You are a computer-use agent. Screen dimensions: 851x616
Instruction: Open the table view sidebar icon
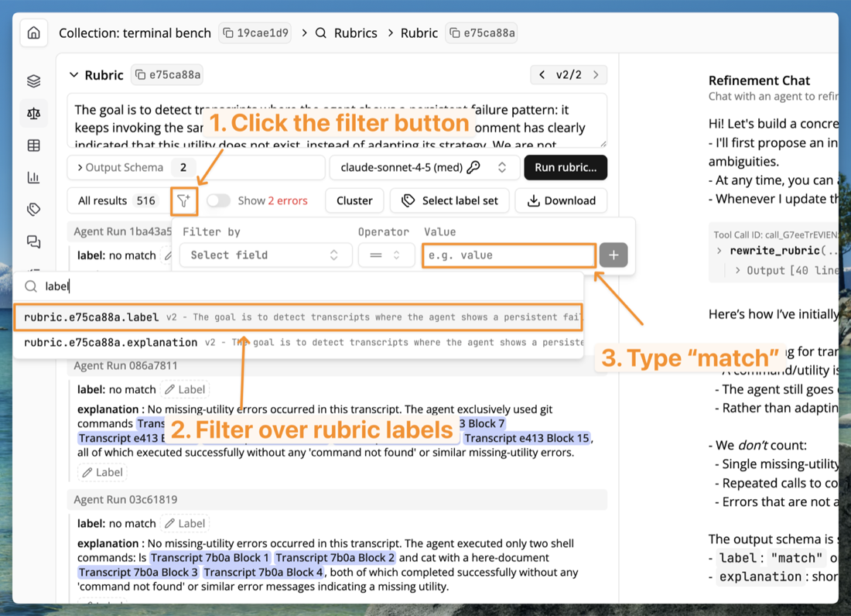33,145
